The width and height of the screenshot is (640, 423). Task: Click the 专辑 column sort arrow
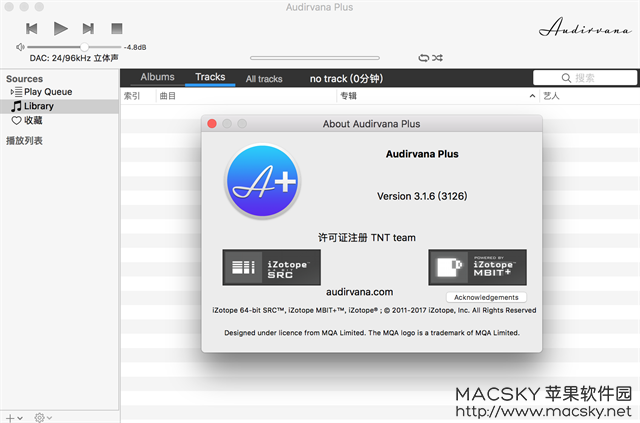532,96
